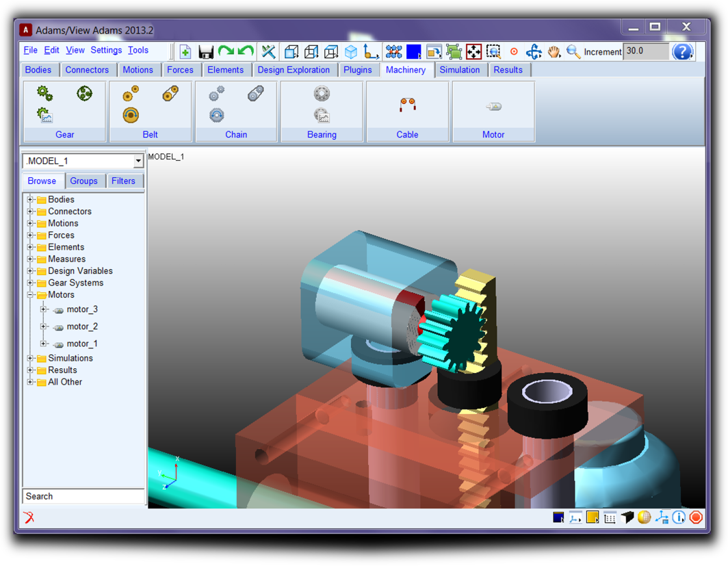Toggle shaded/wireframe render sphere icon
Screen dimensions: 728x566
(x=644, y=517)
